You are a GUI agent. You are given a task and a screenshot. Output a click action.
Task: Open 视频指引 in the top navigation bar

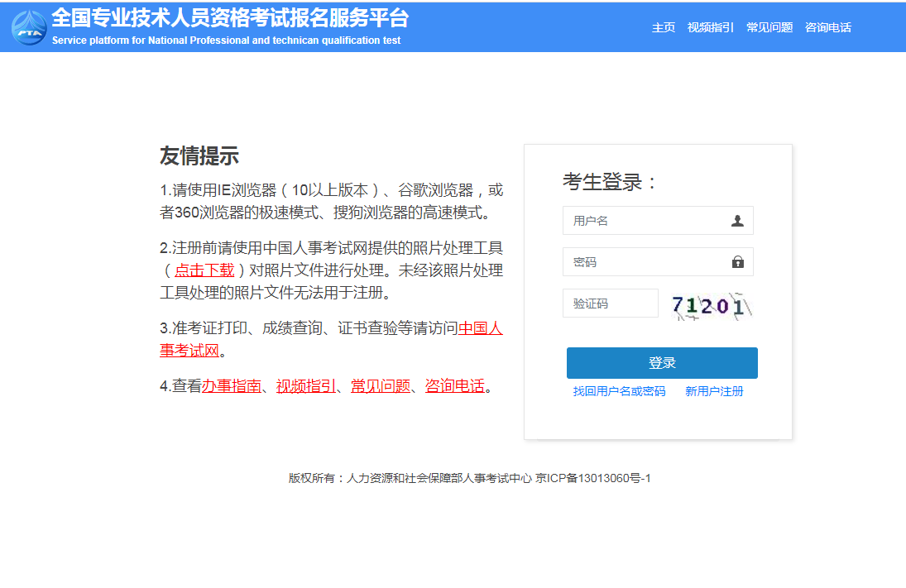click(x=710, y=27)
